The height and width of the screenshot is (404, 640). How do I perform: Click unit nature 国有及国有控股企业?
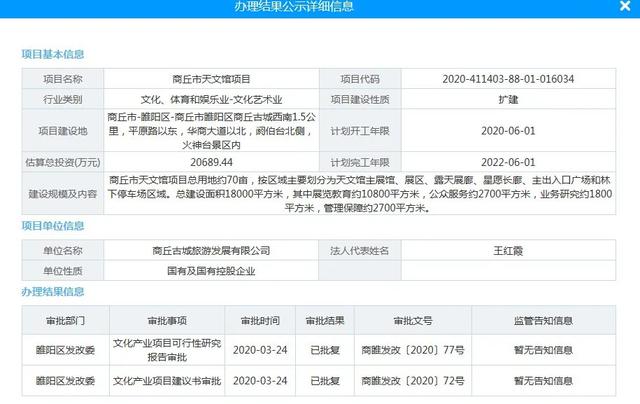[211, 271]
